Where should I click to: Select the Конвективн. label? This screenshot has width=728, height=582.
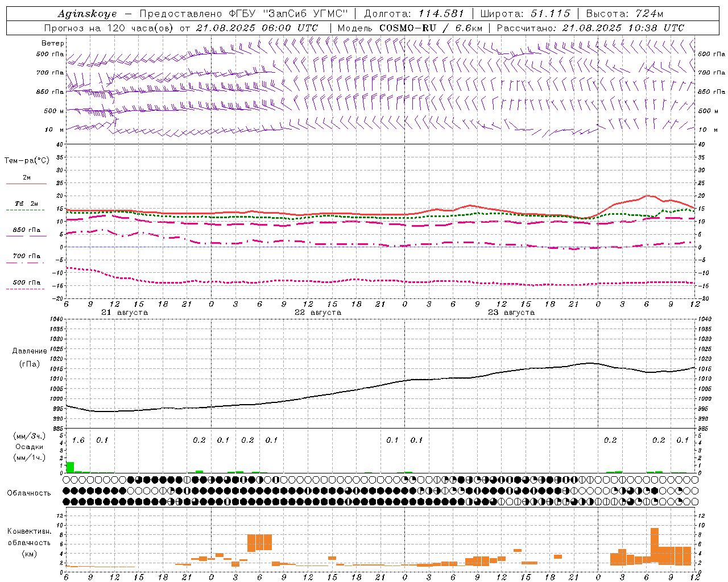pos(29,531)
